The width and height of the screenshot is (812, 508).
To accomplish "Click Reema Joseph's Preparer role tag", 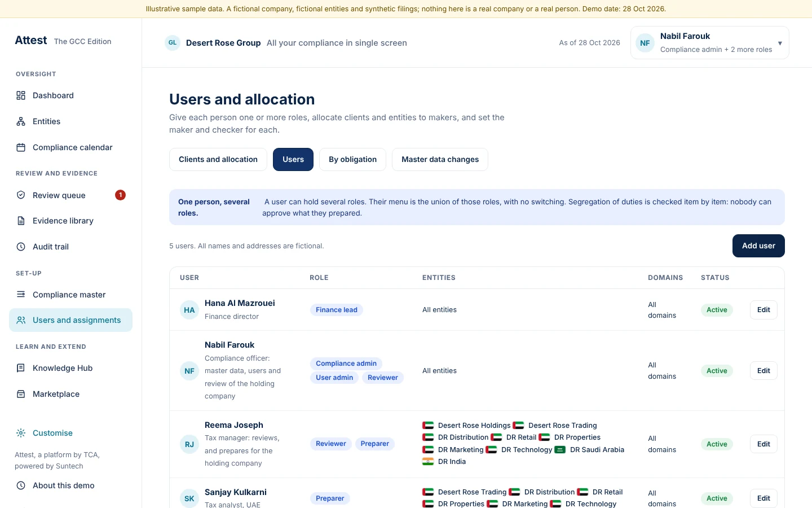I will coord(375,444).
